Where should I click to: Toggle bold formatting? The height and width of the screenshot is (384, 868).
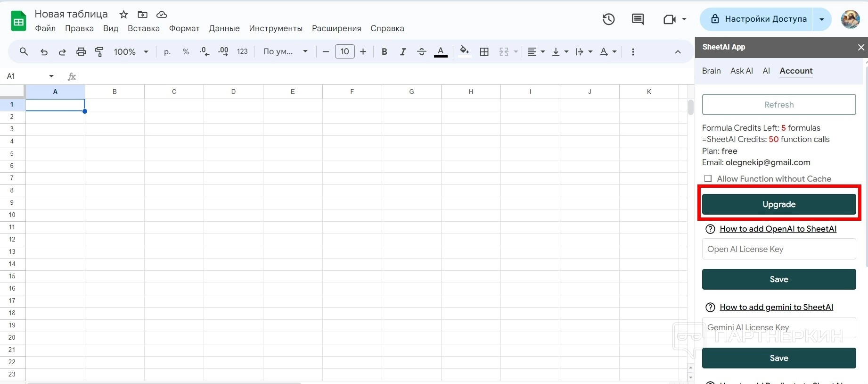(385, 52)
